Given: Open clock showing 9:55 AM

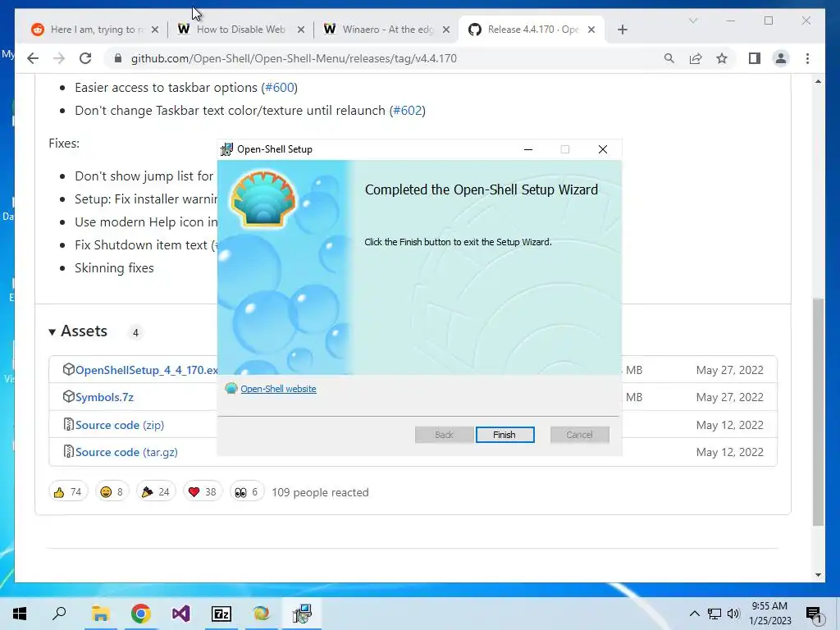Looking at the screenshot, I should click(x=769, y=614).
